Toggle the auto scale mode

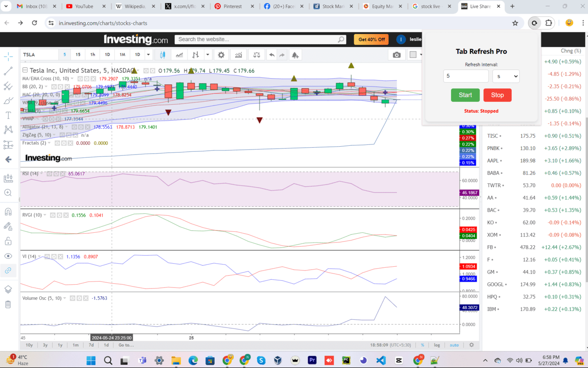point(454,345)
